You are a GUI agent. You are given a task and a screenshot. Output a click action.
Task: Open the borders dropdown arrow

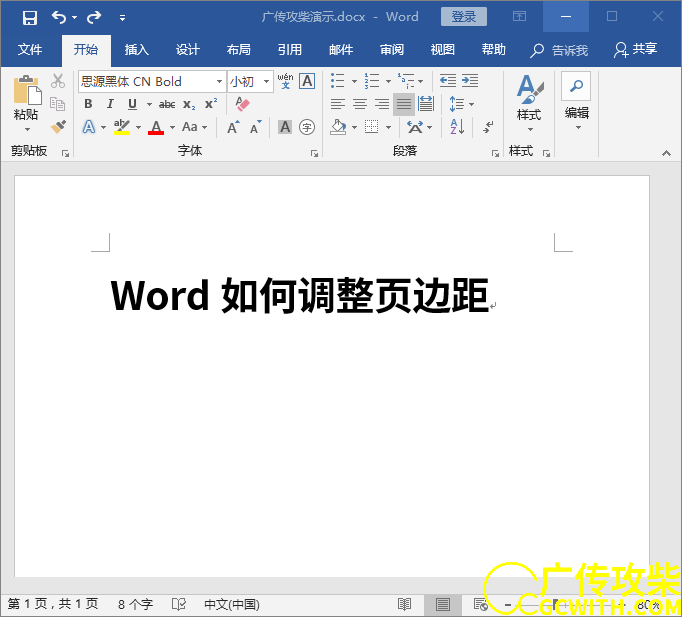388,127
